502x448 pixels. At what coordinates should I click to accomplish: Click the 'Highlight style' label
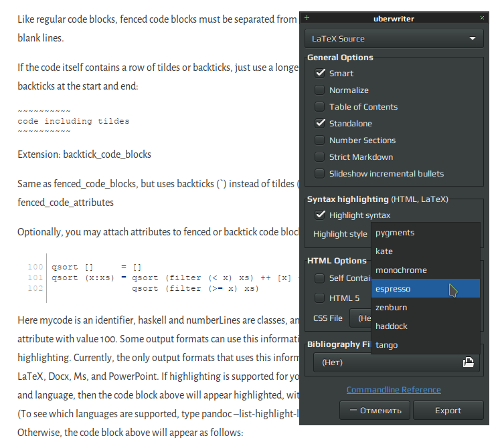340,234
